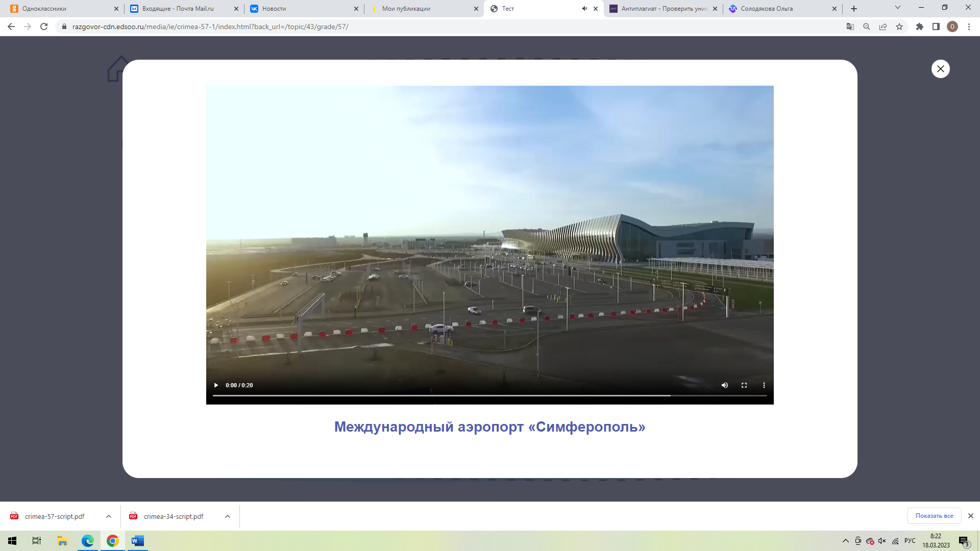Close the video popup with X
The width and height of the screenshot is (980, 551).
pyautogui.click(x=940, y=69)
